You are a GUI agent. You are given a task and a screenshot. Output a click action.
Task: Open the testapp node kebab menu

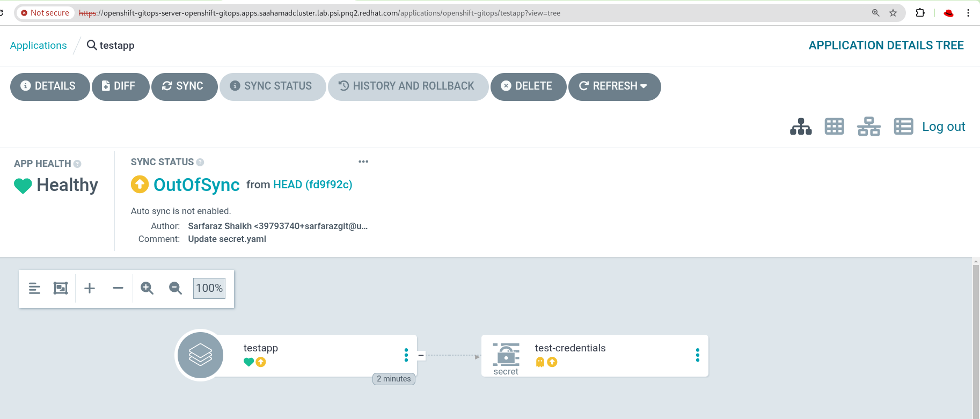[406, 355]
